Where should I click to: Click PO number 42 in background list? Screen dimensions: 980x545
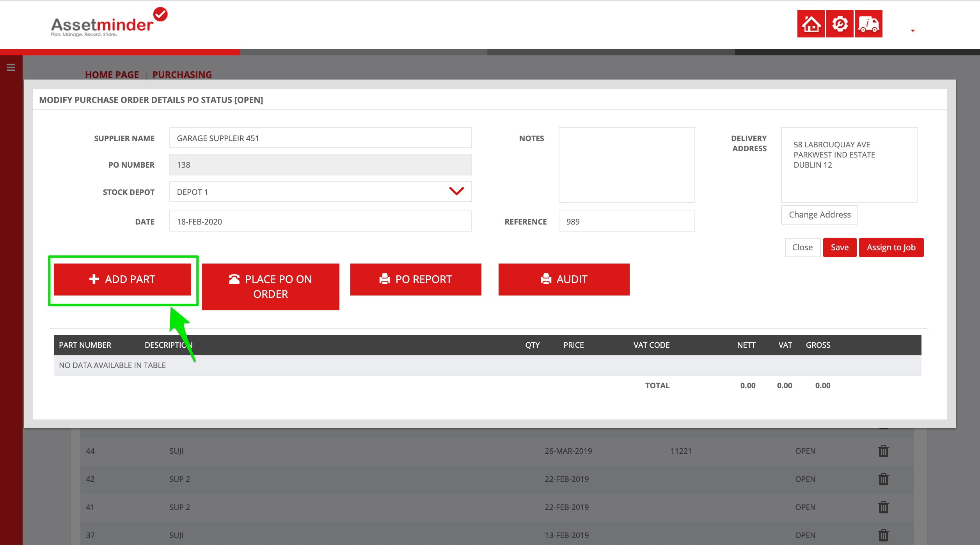point(90,479)
